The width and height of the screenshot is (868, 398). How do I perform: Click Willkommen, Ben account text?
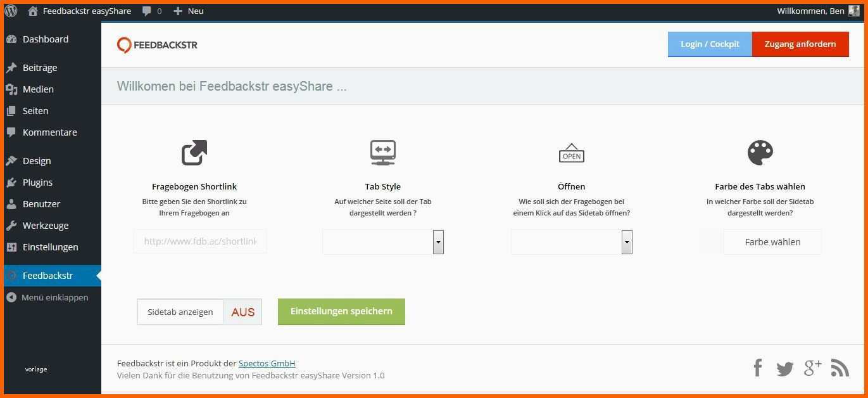[x=810, y=11]
